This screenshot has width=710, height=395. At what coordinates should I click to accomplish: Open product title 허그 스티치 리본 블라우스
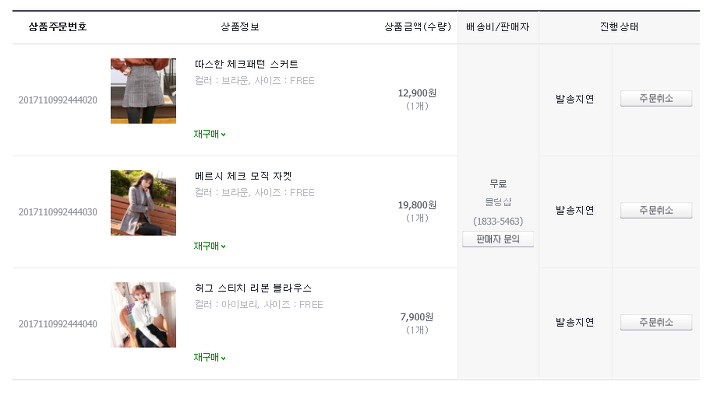253,288
